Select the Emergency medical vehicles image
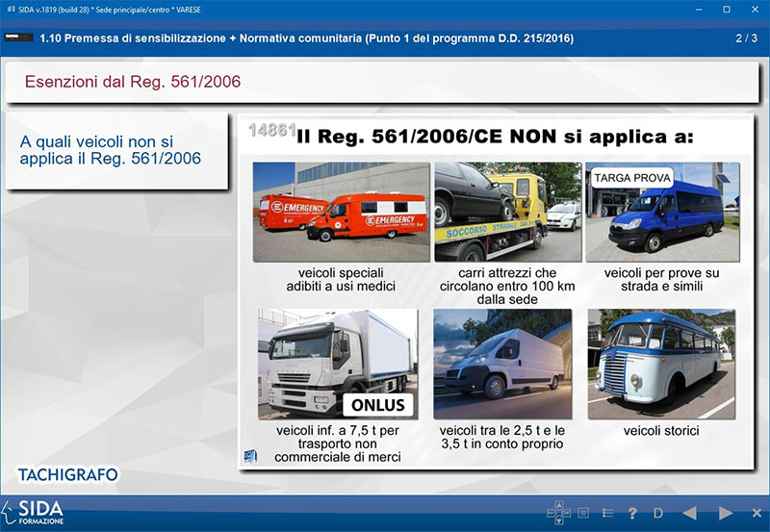The height and width of the screenshot is (532, 770). [x=330, y=212]
